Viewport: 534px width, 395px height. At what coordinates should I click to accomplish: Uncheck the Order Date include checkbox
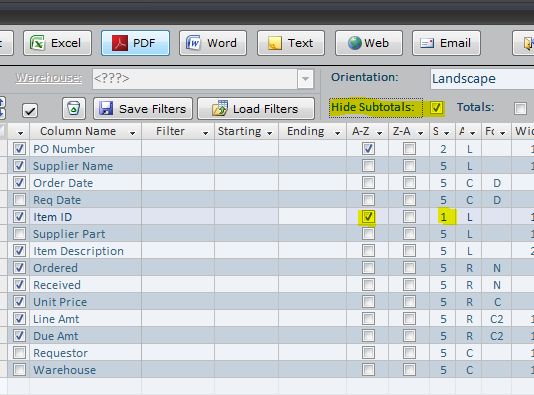[19, 183]
